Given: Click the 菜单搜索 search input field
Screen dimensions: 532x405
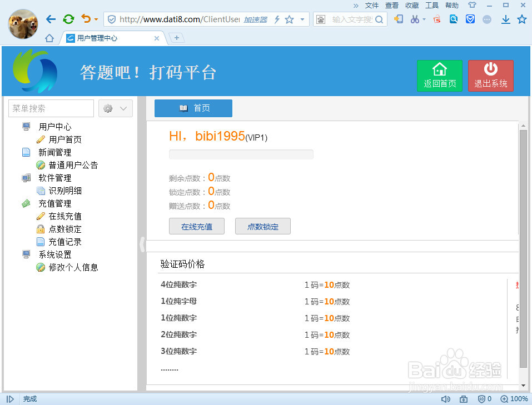Looking at the screenshot, I should coord(50,108).
